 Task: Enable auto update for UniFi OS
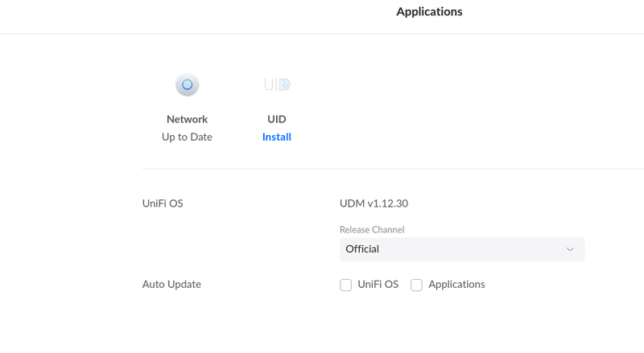(346, 285)
